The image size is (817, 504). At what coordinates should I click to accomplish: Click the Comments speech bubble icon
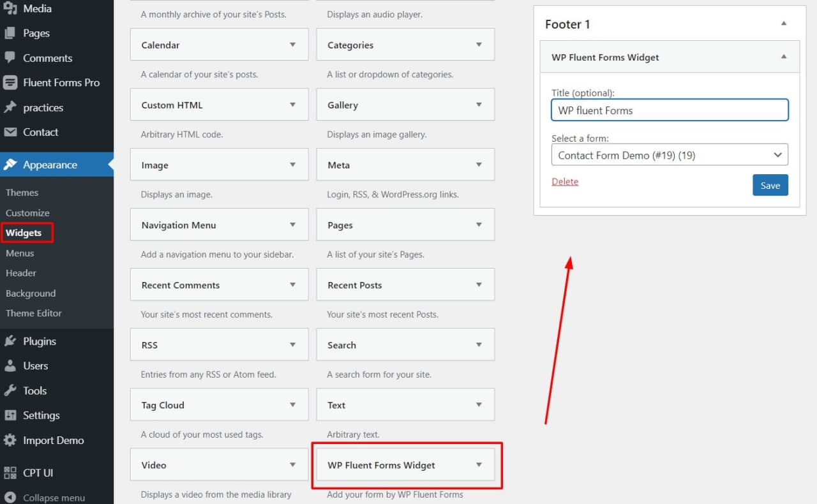click(10, 57)
